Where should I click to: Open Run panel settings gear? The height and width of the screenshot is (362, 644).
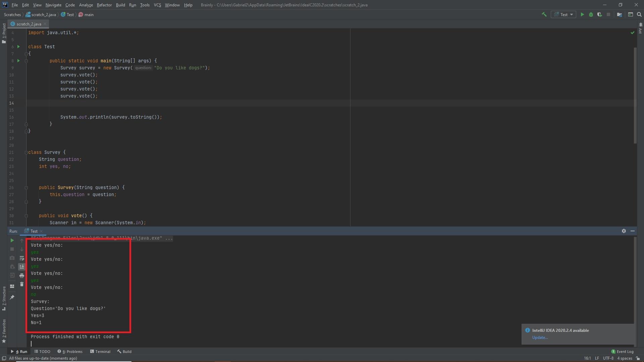(624, 231)
